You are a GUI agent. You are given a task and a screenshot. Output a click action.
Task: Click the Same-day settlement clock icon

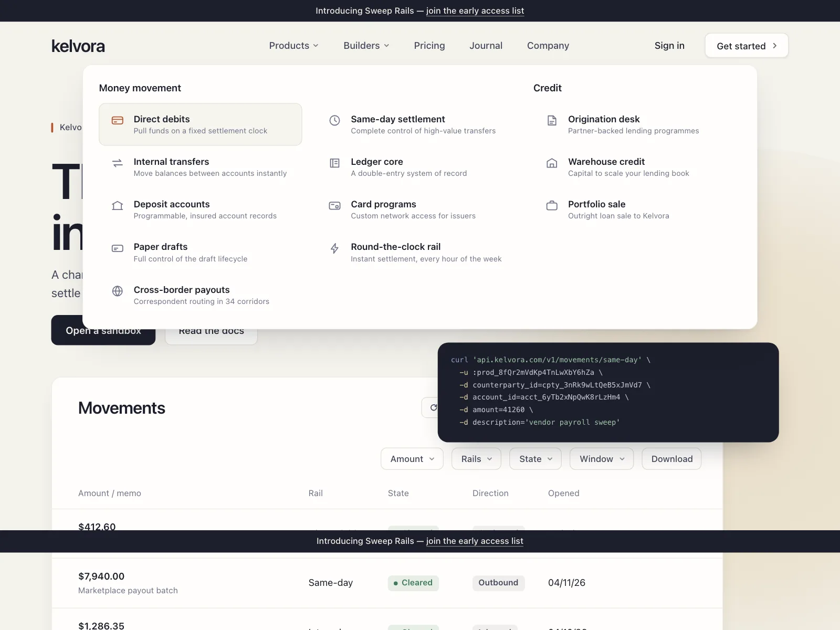(x=334, y=120)
